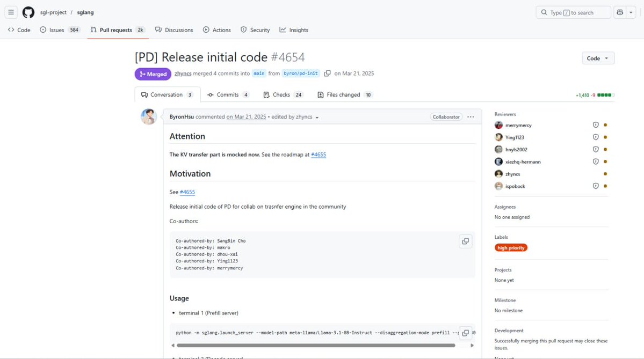Image resolution: width=644 pixels, height=359 pixels.
Task: Click merrymercy's pending review status dot
Action: [605, 125]
